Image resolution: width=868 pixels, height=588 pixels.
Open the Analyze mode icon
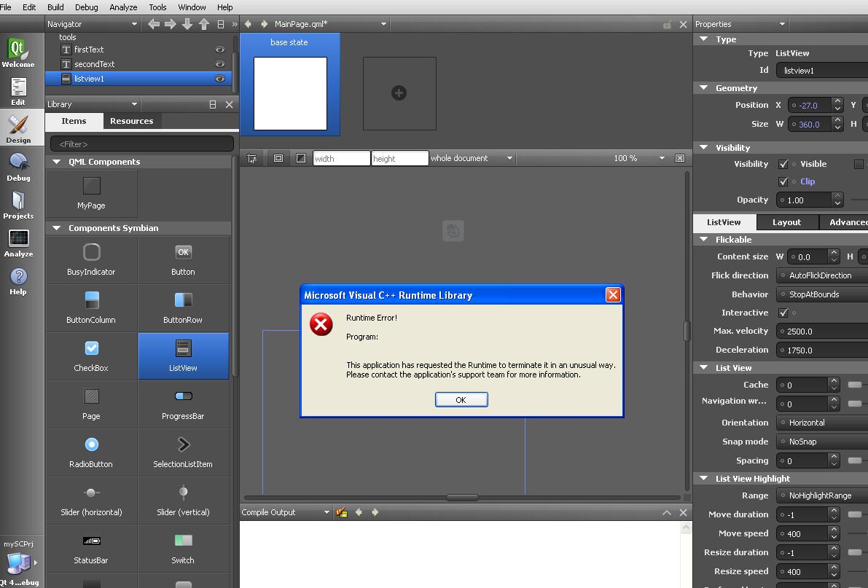pyautogui.click(x=18, y=243)
